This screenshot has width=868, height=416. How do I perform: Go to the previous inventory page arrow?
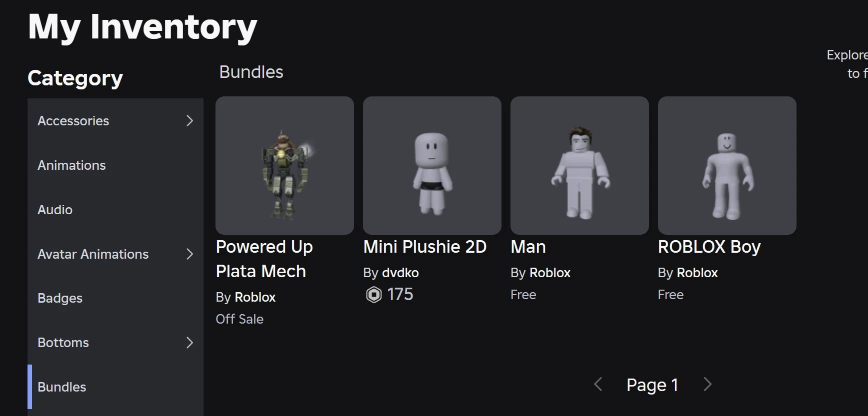(x=598, y=385)
